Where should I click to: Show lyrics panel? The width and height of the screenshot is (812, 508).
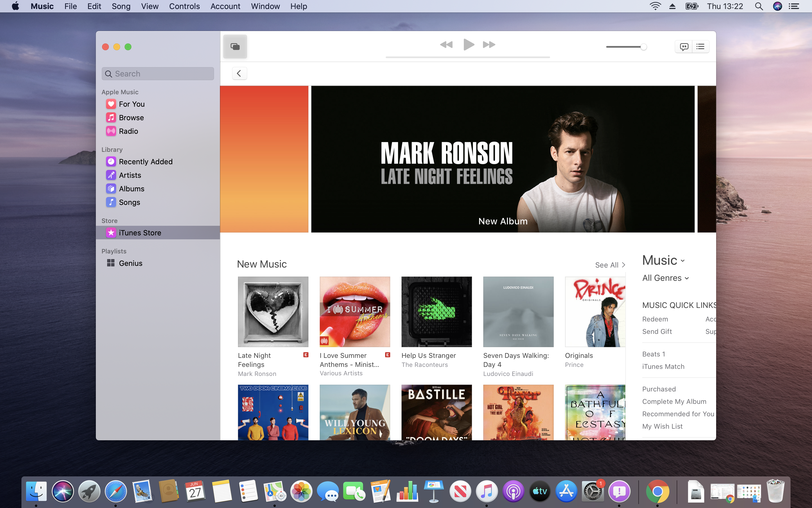(x=683, y=47)
